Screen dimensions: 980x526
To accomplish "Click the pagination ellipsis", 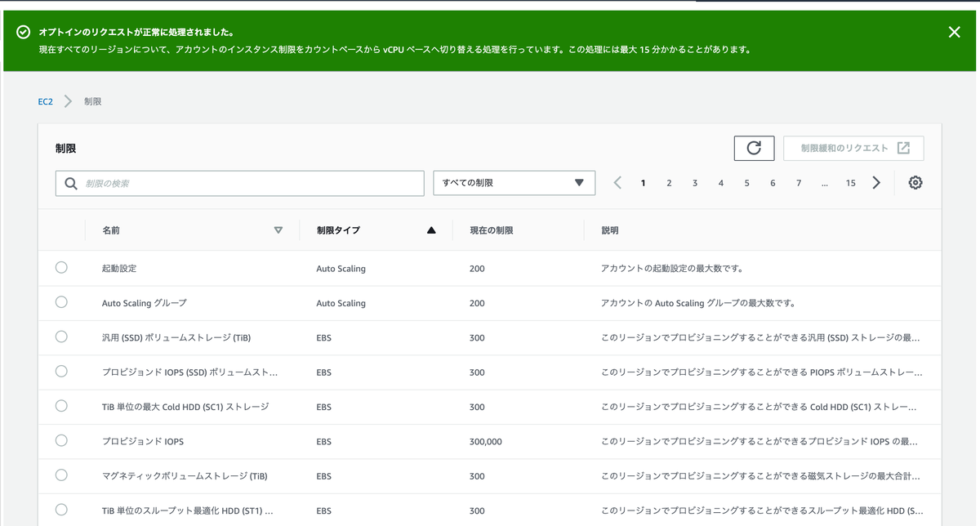I will pyautogui.click(x=825, y=183).
